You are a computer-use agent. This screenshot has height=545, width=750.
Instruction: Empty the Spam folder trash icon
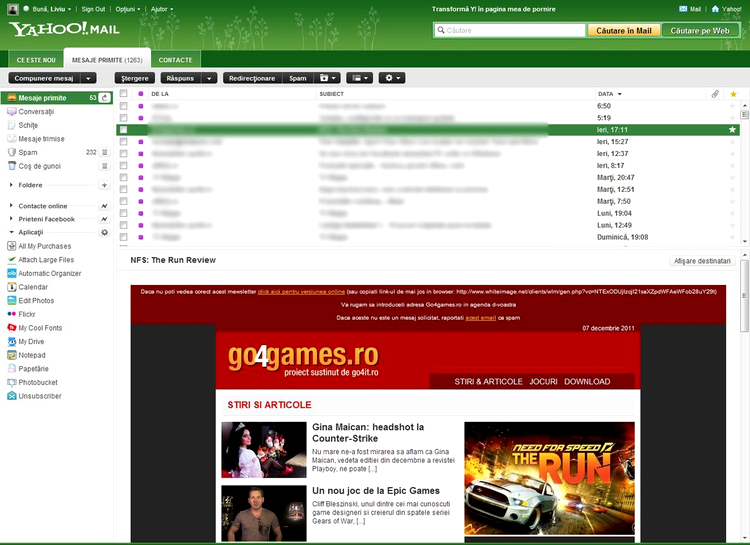[104, 152]
